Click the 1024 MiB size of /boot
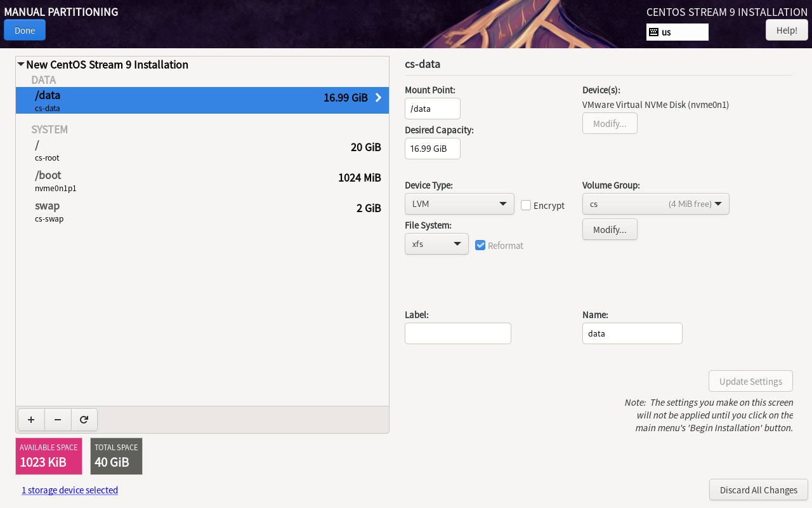 360,178
